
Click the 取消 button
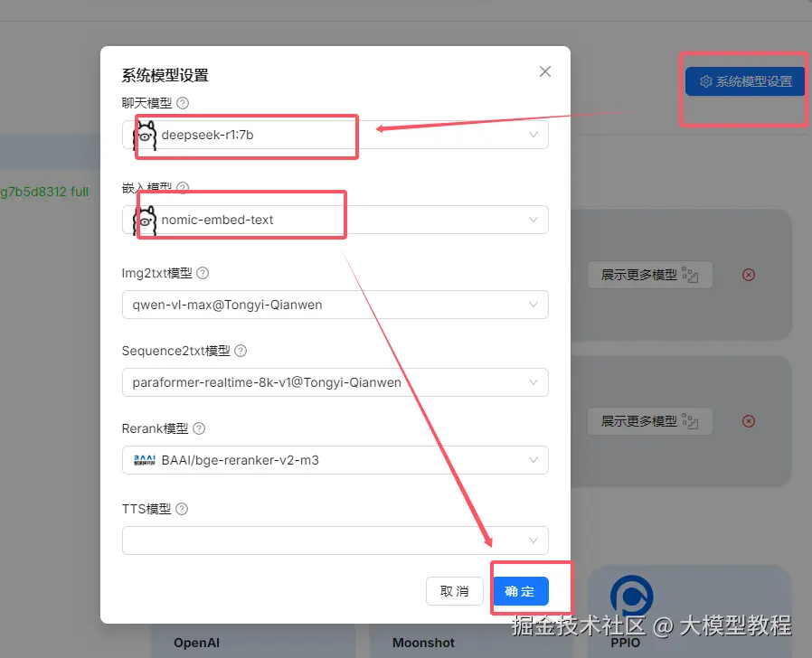[x=454, y=591]
